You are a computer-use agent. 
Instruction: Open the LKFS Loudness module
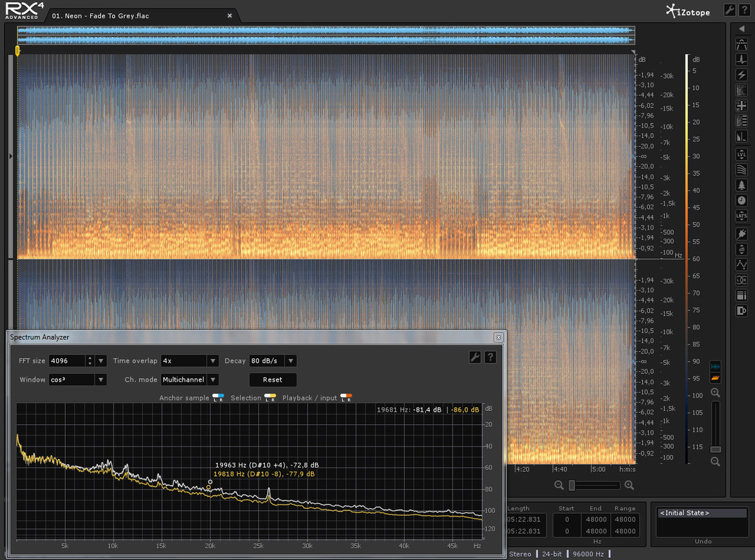click(742, 216)
